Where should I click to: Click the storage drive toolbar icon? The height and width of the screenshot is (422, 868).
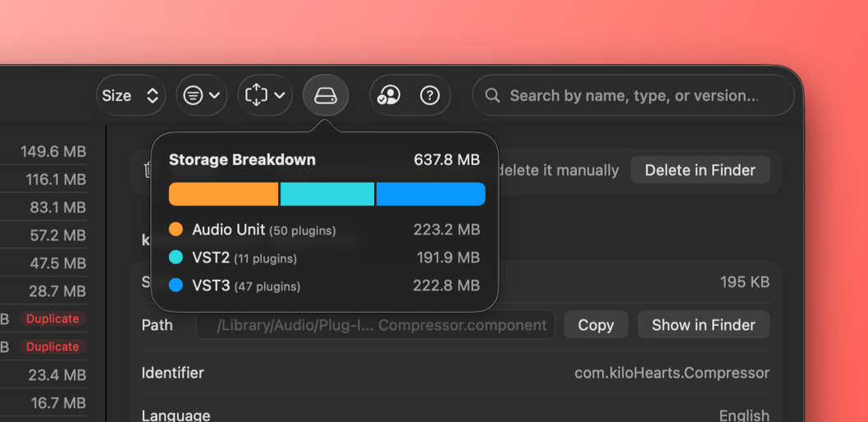tap(326, 95)
